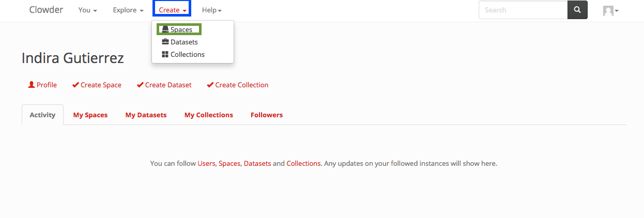Image resolution: width=644 pixels, height=218 pixels.
Task: Open the user avatar menu
Action: click(x=610, y=10)
